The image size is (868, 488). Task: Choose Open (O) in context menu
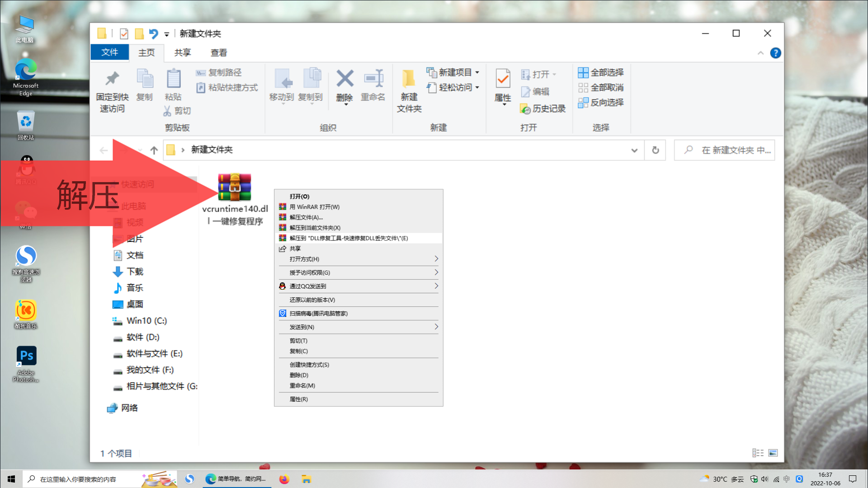(x=359, y=197)
